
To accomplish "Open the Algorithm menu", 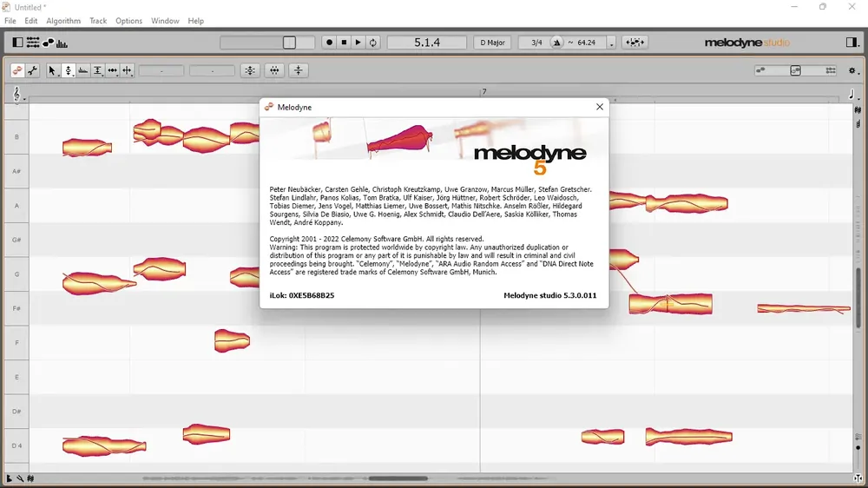I will [x=63, y=21].
